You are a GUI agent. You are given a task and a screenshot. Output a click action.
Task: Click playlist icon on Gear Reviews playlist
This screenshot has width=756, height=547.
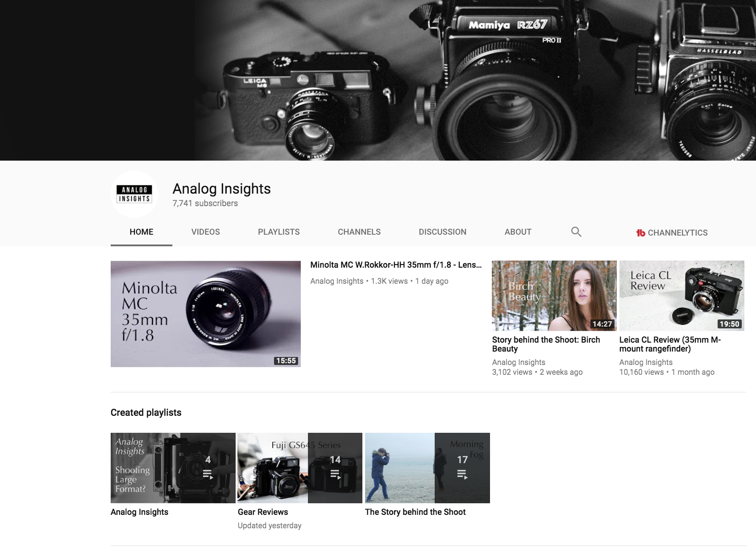pos(335,474)
